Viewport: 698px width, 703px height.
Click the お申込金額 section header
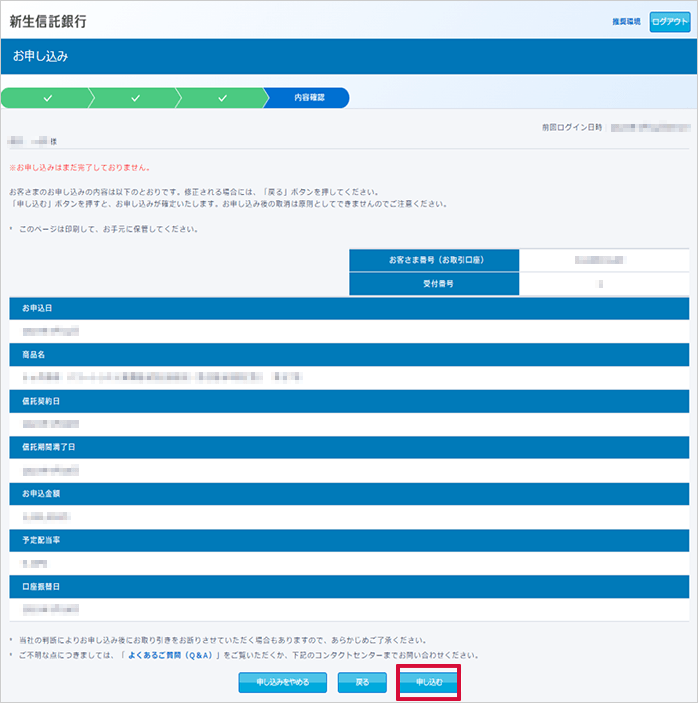[x=349, y=493]
